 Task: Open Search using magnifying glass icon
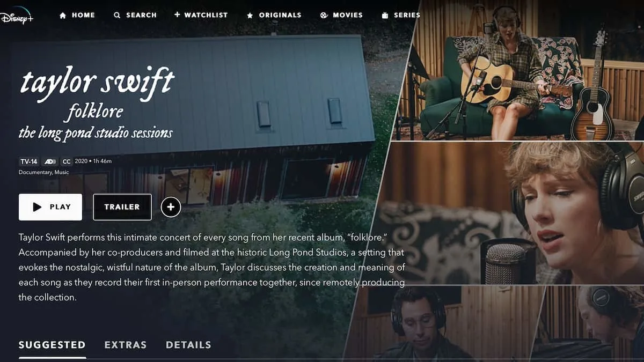click(x=117, y=16)
